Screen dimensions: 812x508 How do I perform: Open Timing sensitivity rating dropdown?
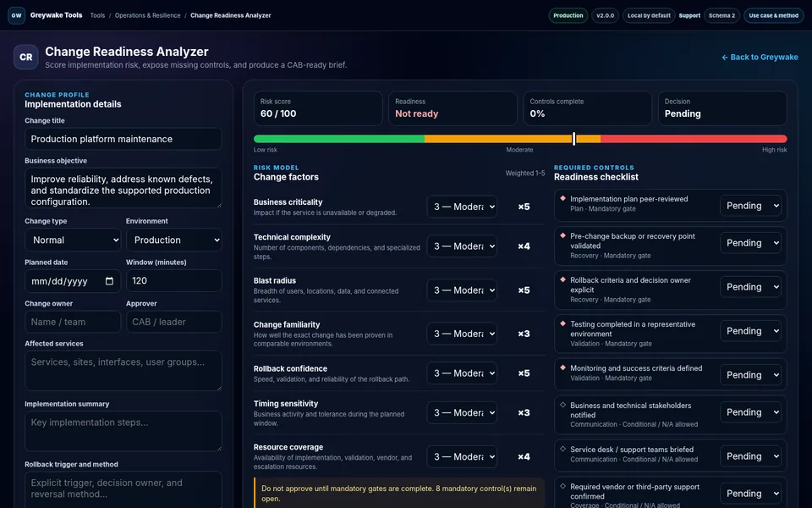tap(462, 412)
